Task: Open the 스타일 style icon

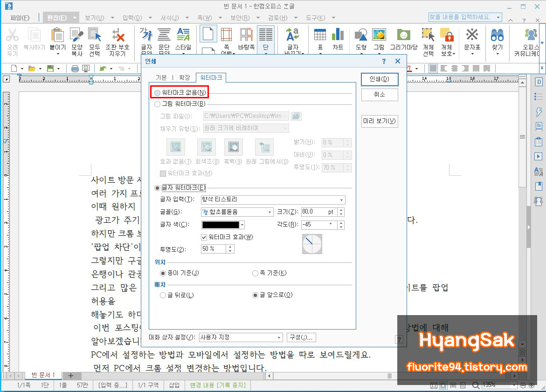Action: tap(183, 34)
